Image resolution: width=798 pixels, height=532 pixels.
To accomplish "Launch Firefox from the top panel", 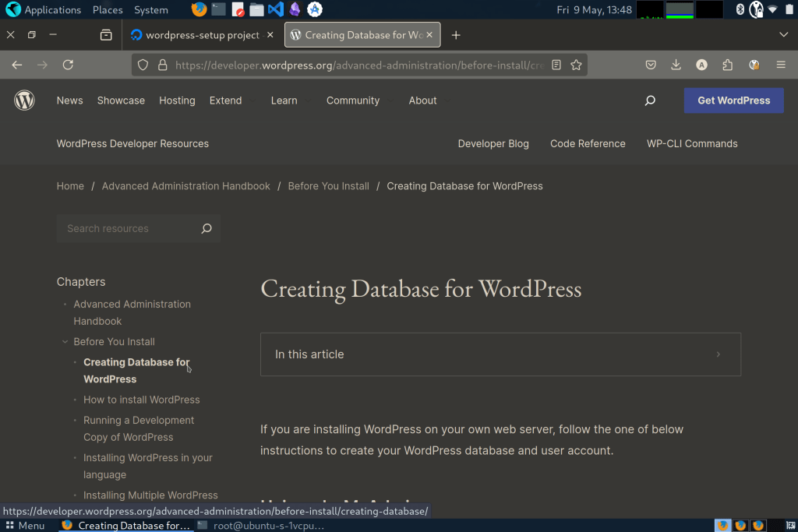I will 199,9.
